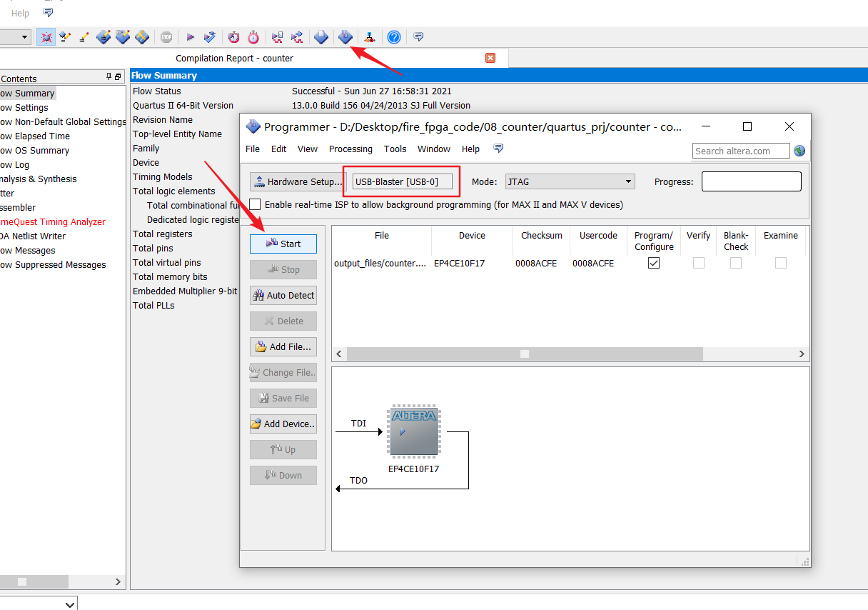Click the Add Device button
The image size is (868, 610).
point(283,424)
